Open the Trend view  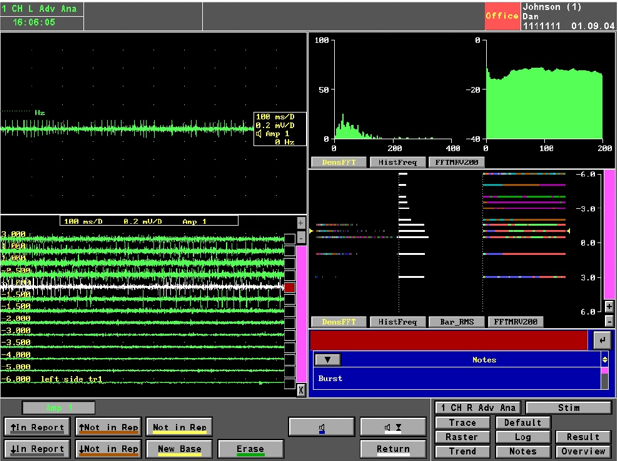pyautogui.click(x=462, y=451)
